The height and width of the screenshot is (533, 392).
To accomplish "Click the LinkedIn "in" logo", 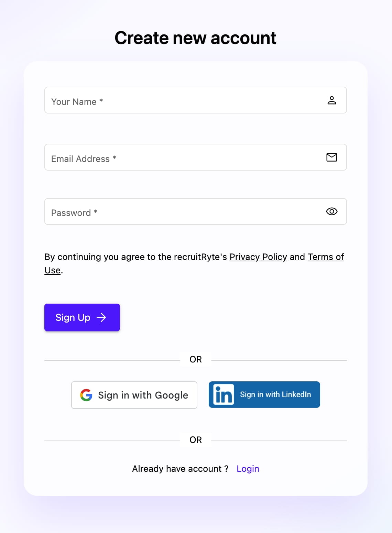I will pyautogui.click(x=224, y=394).
